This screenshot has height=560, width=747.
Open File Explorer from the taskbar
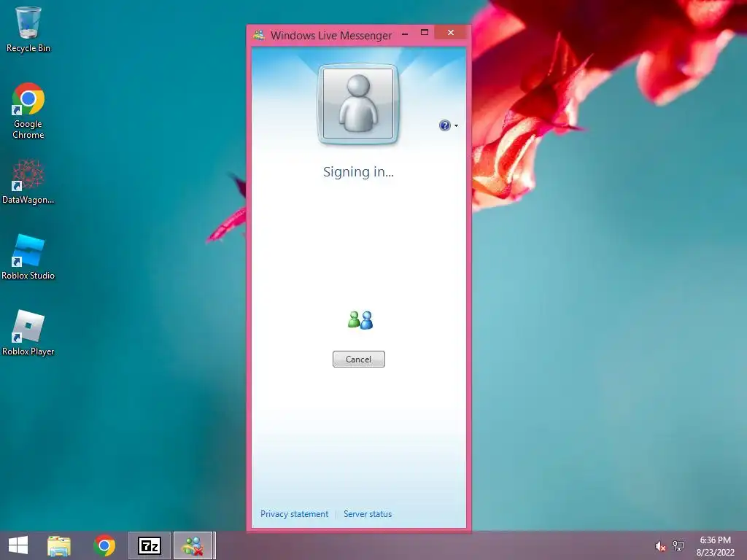[59, 545]
